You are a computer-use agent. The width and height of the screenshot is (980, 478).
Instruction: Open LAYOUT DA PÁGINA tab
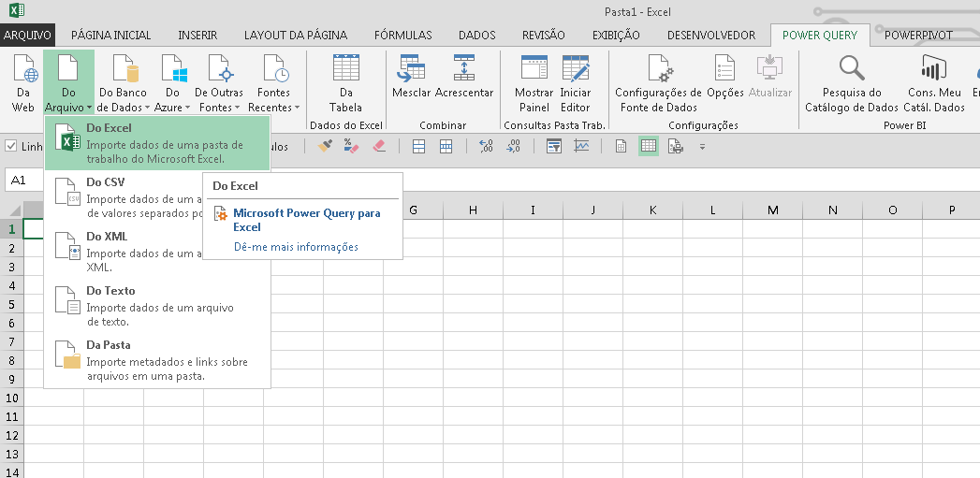[x=296, y=35]
